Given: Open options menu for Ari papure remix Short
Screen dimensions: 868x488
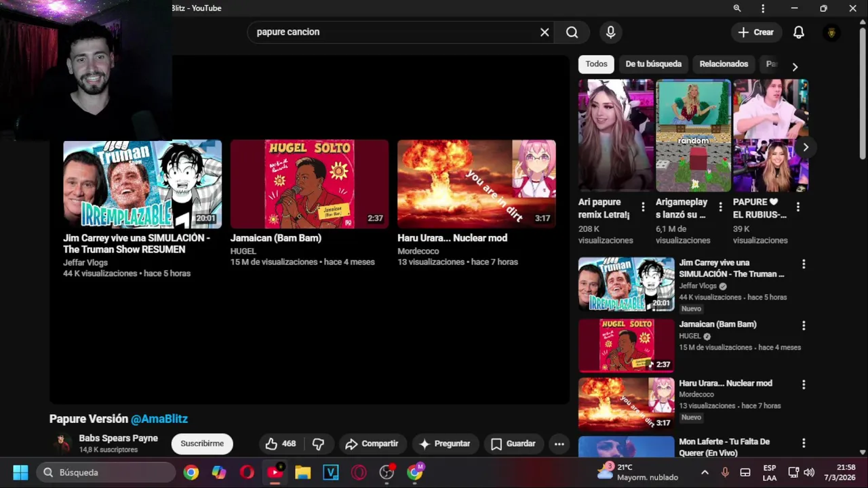Looking at the screenshot, I should [x=643, y=206].
